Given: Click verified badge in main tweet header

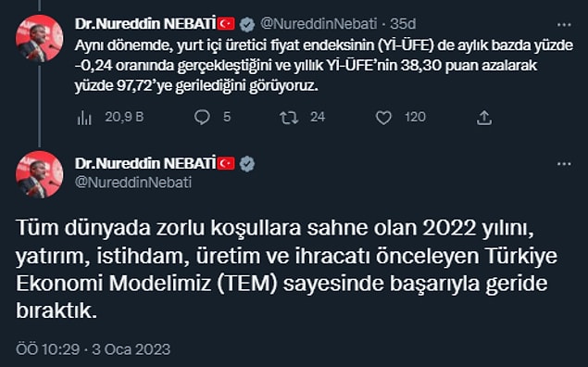Looking at the screenshot, I should pos(247,164).
